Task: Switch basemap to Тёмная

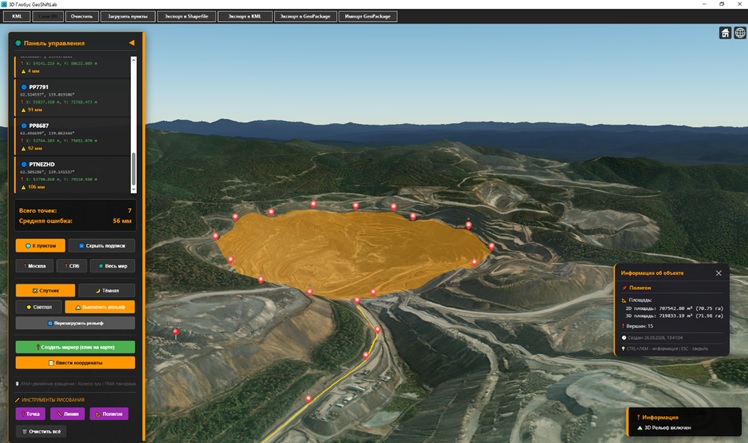Action: [111, 289]
